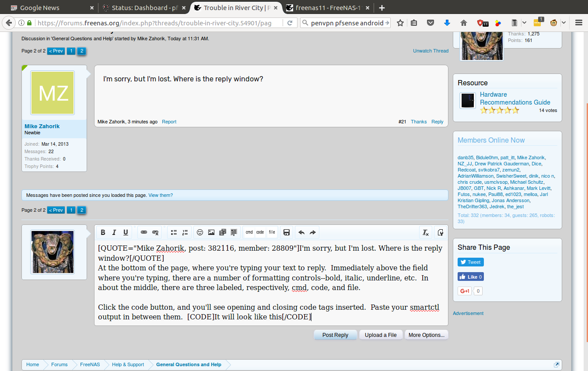Image resolution: width=588 pixels, height=371 pixels.
Task: Close the Trouble in River City tab
Action: click(x=276, y=8)
